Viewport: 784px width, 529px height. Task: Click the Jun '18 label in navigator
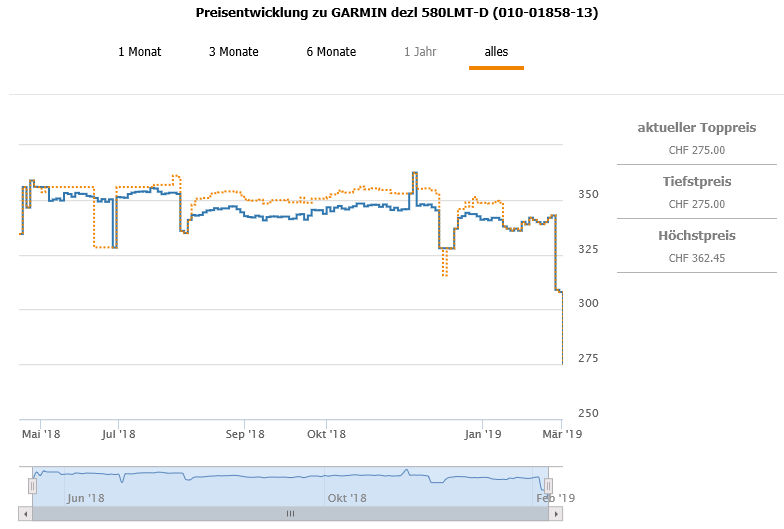tap(86, 498)
